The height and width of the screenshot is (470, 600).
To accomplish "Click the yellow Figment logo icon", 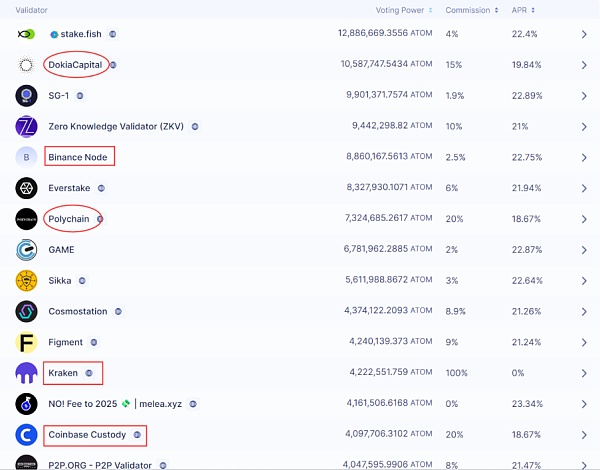I will [26, 343].
